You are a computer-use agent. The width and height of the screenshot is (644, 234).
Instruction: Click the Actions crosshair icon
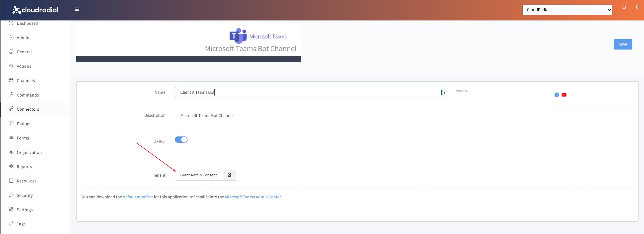(x=11, y=66)
